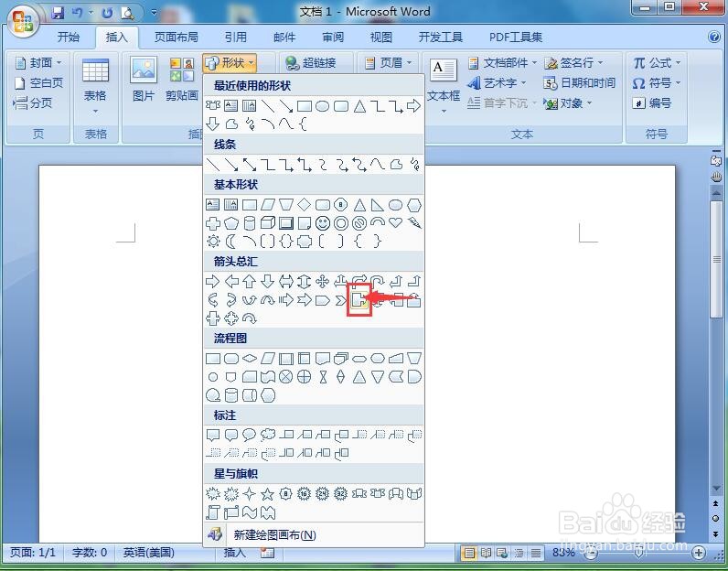Choose freeform scribble in 线条
The height and width of the screenshot is (571, 728).
pos(414,164)
